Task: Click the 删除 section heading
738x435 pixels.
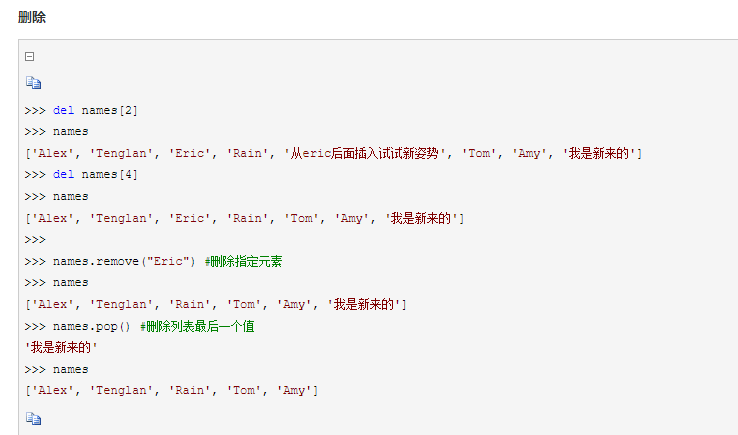Action: [x=32, y=17]
